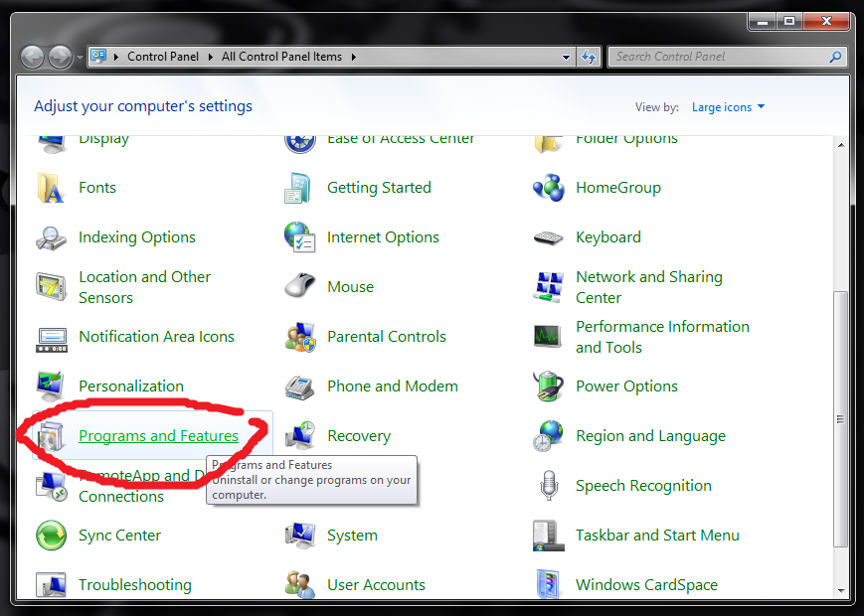This screenshot has width=864, height=616.
Task: Open the Fonts link text
Action: coord(97,188)
